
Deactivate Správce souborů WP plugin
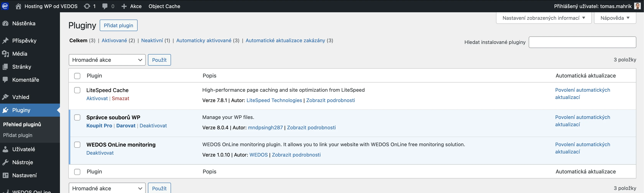153,126
